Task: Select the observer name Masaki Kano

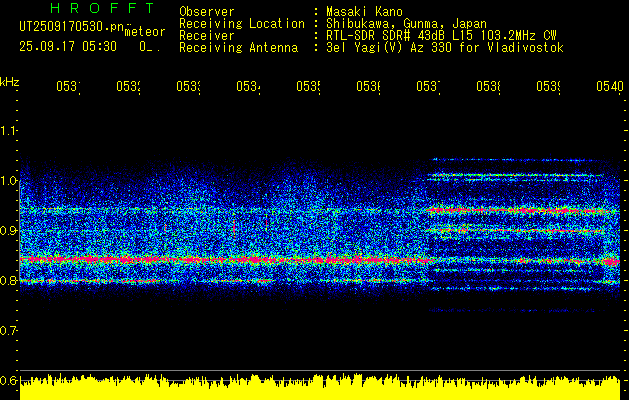Action: click(364, 12)
